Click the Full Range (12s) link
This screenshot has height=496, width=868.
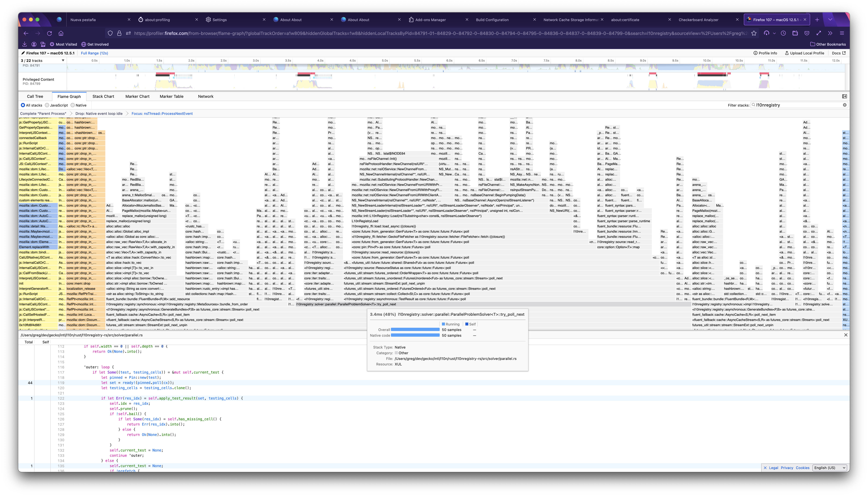tap(94, 53)
